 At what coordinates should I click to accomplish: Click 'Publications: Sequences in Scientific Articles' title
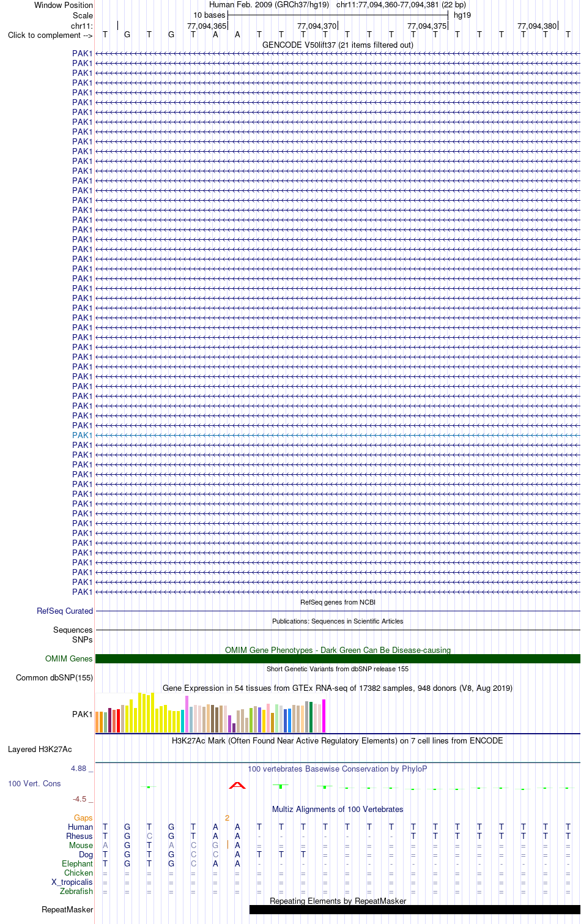point(338,621)
